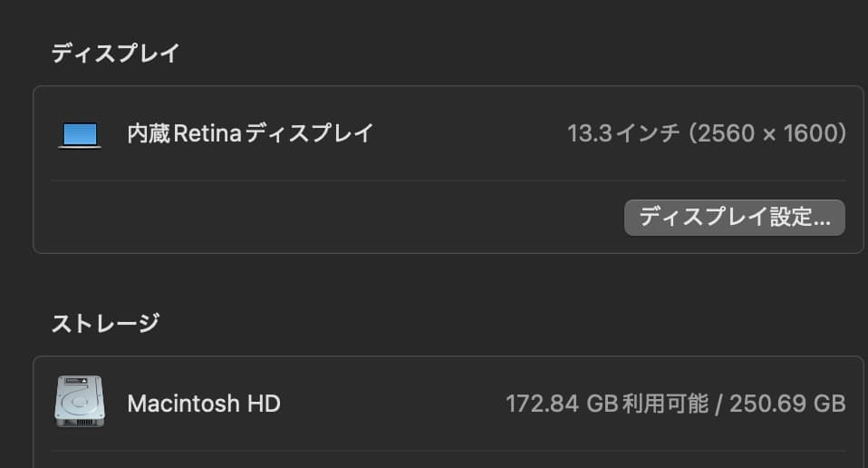Screen dimensions: 868x468
Task: Click 内蔵 at start of display name
Action: pos(149,134)
